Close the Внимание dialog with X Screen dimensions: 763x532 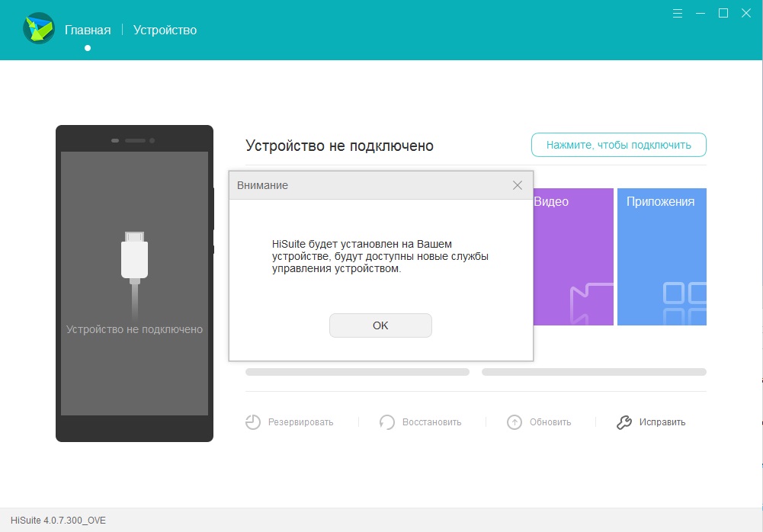518,185
